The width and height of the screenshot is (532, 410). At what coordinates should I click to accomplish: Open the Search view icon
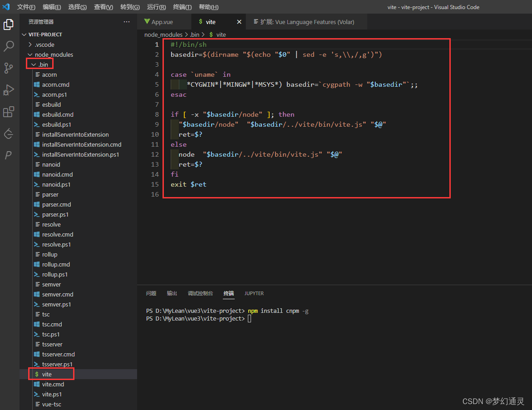(9, 46)
